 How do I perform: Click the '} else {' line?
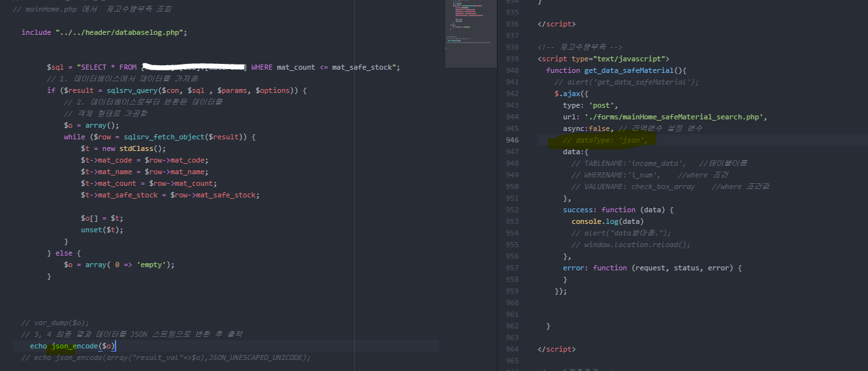coord(64,253)
